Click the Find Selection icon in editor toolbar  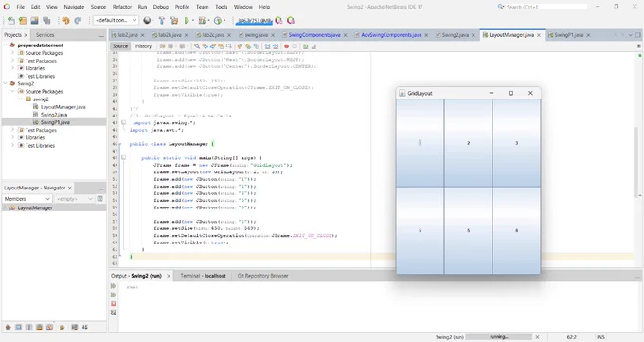pos(197,46)
